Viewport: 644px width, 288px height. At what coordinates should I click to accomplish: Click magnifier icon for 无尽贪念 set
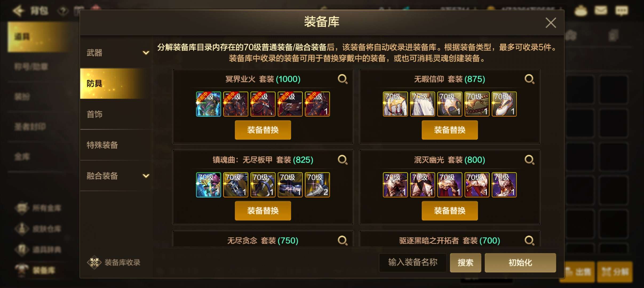coord(343,241)
